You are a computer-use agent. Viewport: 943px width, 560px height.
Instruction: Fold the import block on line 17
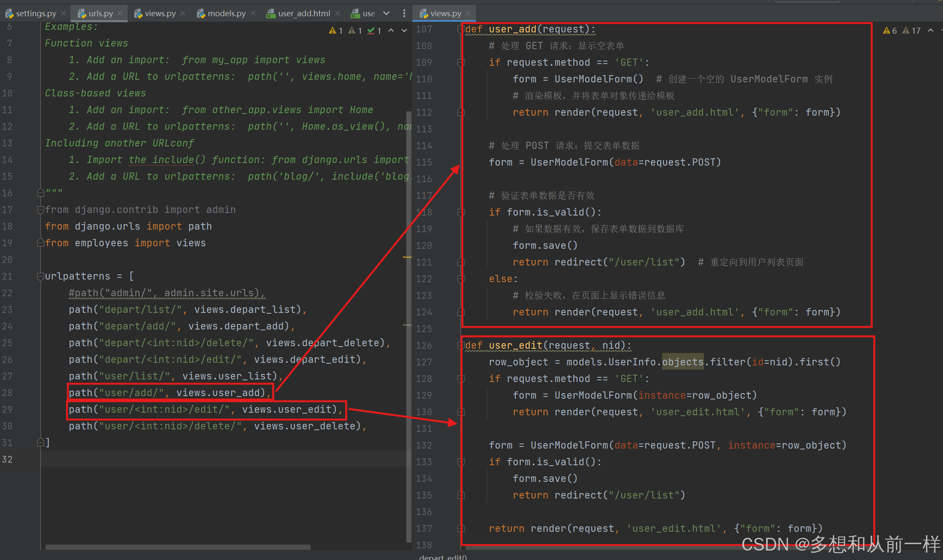[x=41, y=210]
